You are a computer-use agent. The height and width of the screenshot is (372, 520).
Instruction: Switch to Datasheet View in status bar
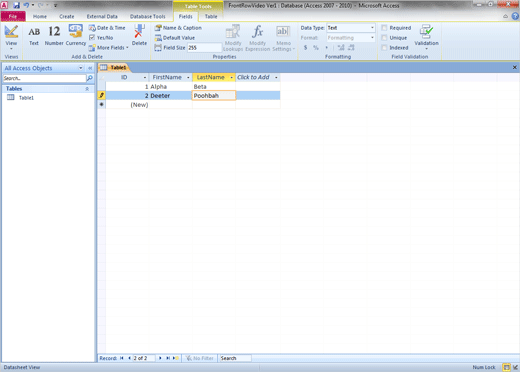[x=507, y=367]
